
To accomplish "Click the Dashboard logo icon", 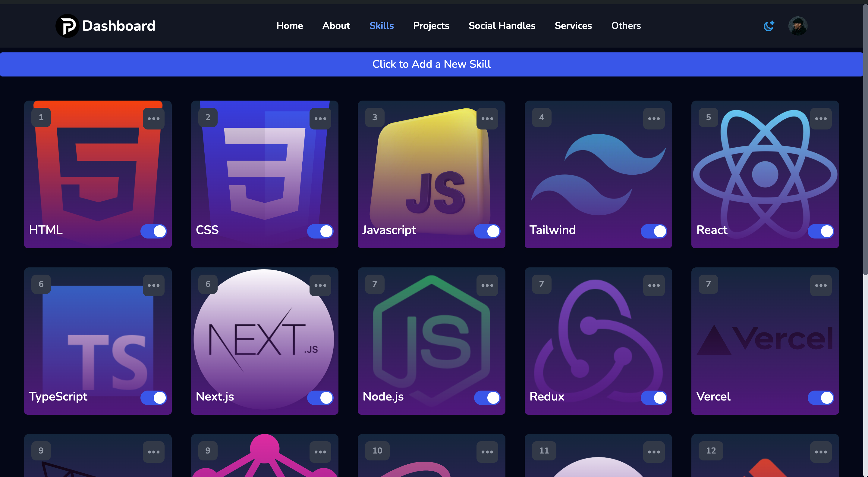I will [x=67, y=26].
